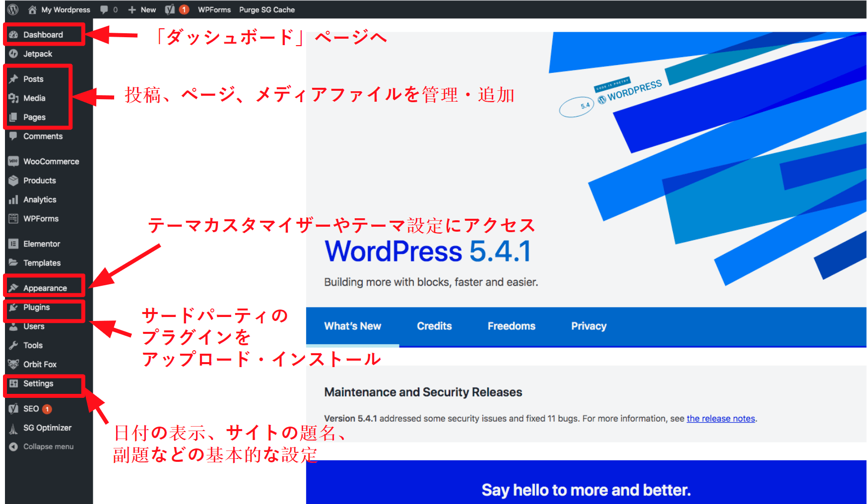Switch to the Privacy tab
867x504 pixels.
coord(589,326)
